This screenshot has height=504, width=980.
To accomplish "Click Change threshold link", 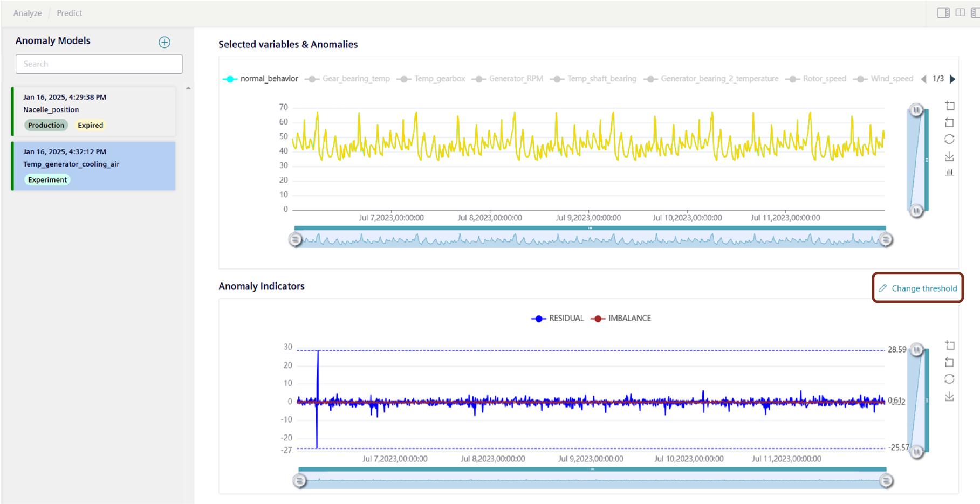I will [x=918, y=288].
